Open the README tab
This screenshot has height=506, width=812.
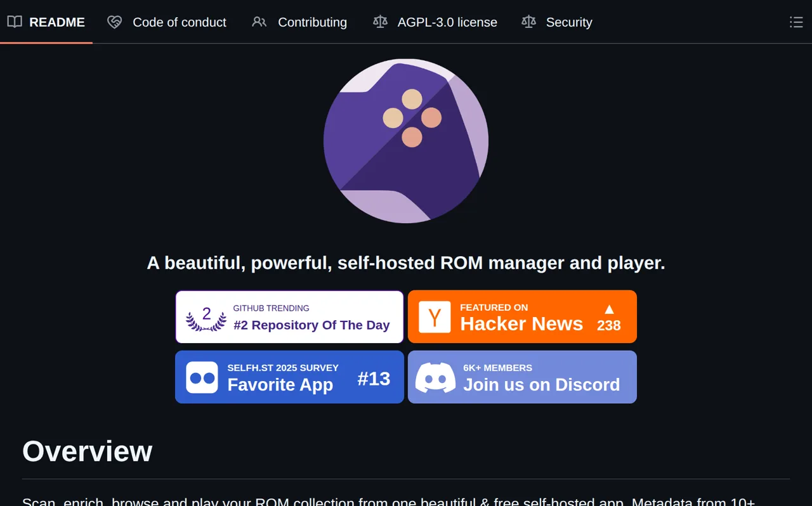click(46, 22)
